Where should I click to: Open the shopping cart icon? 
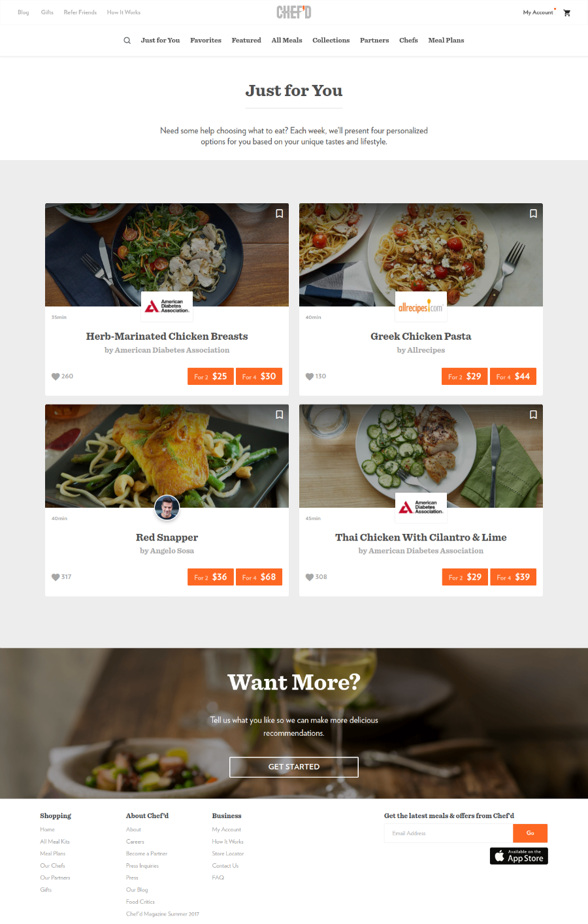coord(566,12)
